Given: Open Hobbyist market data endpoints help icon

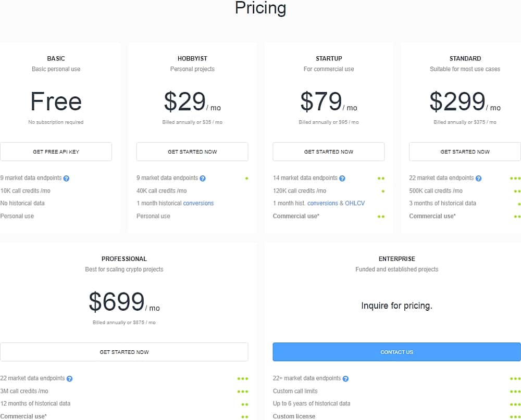Looking at the screenshot, I should 203,179.
